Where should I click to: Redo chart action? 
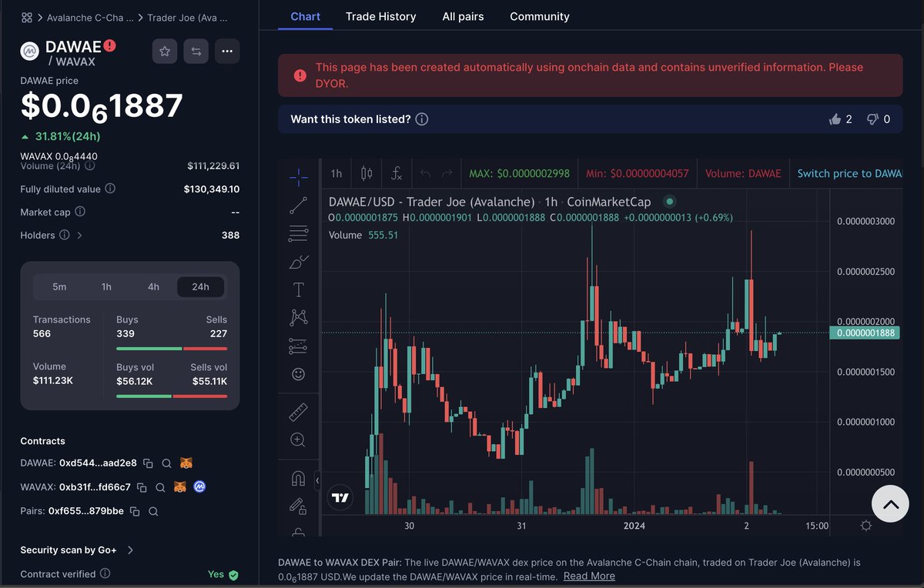[x=447, y=173]
